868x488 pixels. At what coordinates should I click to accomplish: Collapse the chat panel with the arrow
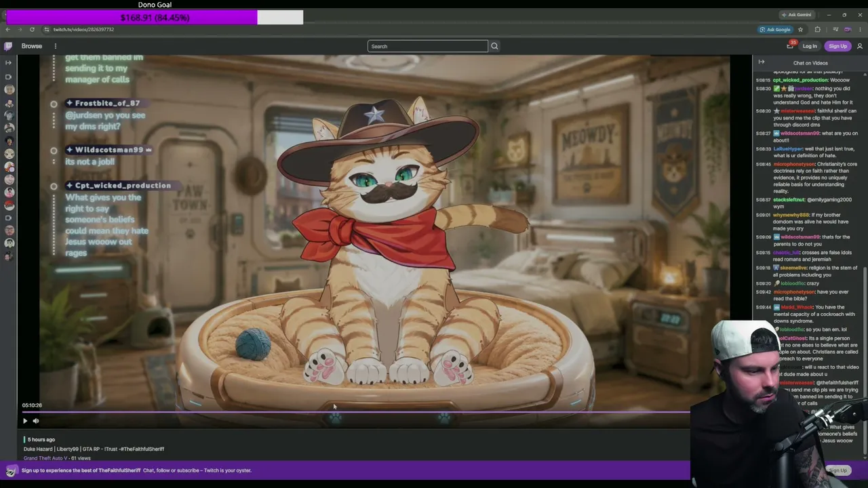(762, 62)
